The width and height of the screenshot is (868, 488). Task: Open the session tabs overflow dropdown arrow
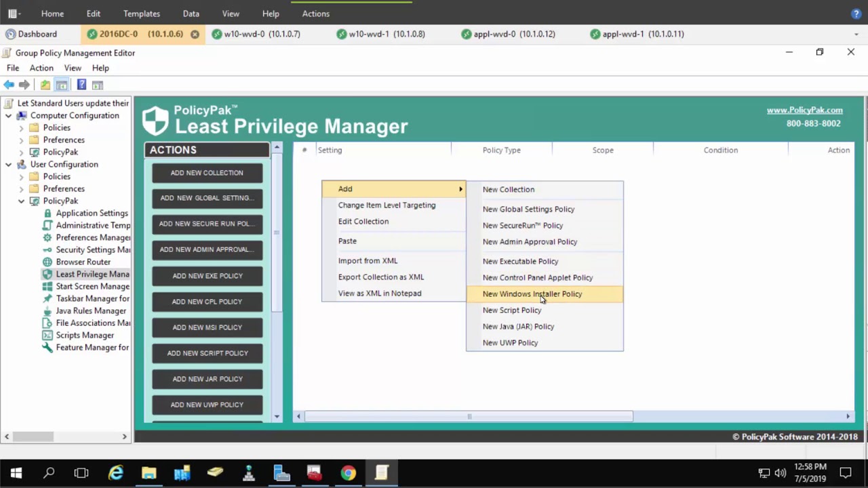(856, 34)
